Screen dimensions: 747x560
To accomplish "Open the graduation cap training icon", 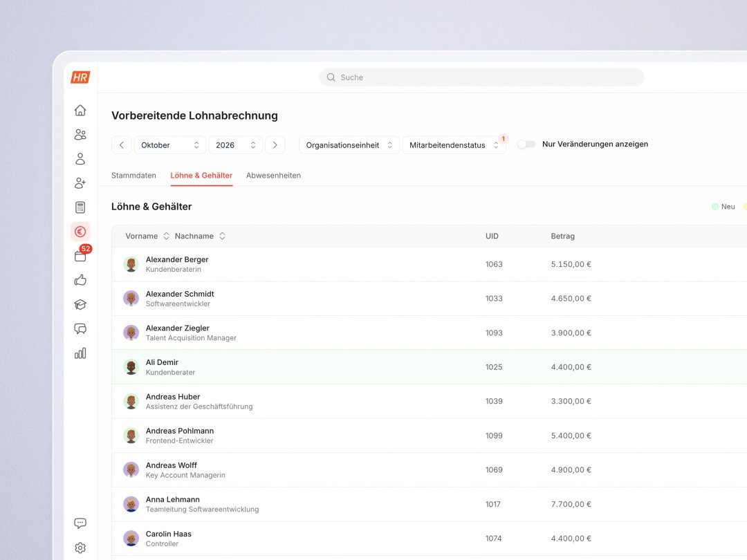I will 80,304.
